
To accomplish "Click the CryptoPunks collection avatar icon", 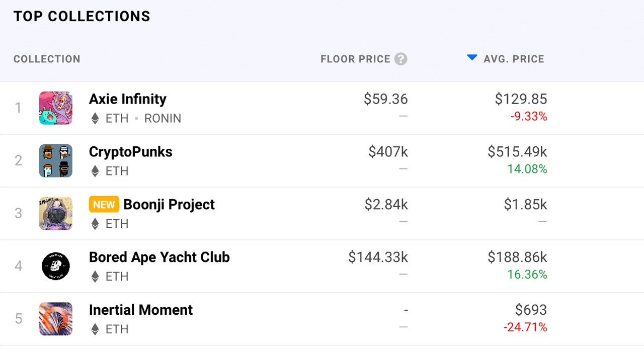I will [x=56, y=161].
